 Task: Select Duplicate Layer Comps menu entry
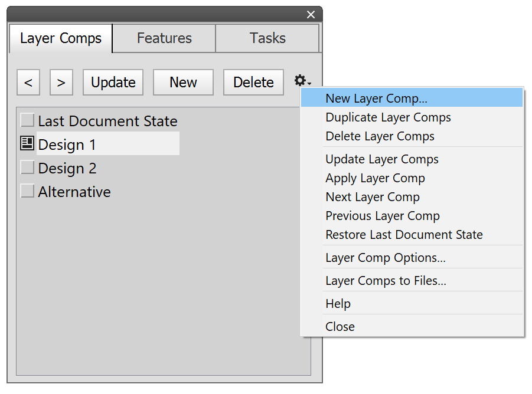click(388, 117)
